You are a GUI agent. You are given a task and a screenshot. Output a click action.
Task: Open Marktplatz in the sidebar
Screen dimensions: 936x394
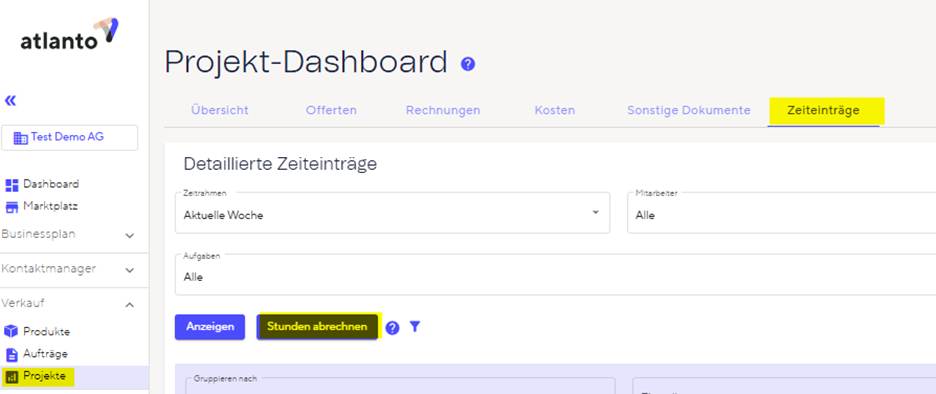pos(42,207)
